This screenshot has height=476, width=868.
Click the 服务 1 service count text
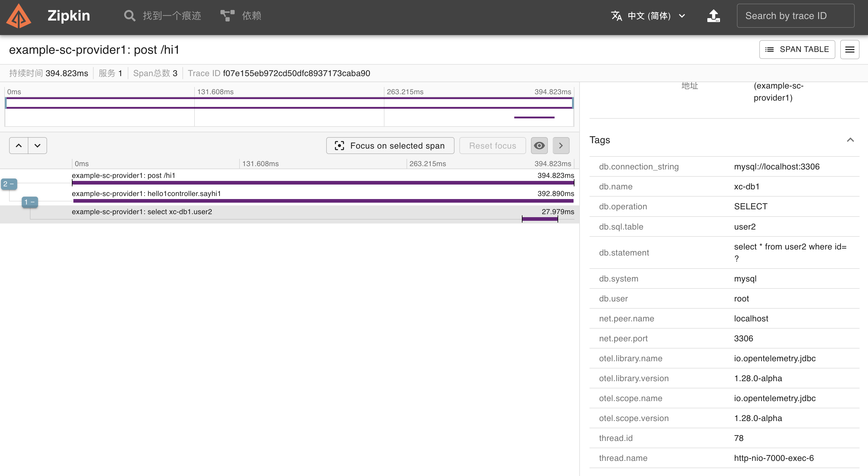[x=110, y=73]
